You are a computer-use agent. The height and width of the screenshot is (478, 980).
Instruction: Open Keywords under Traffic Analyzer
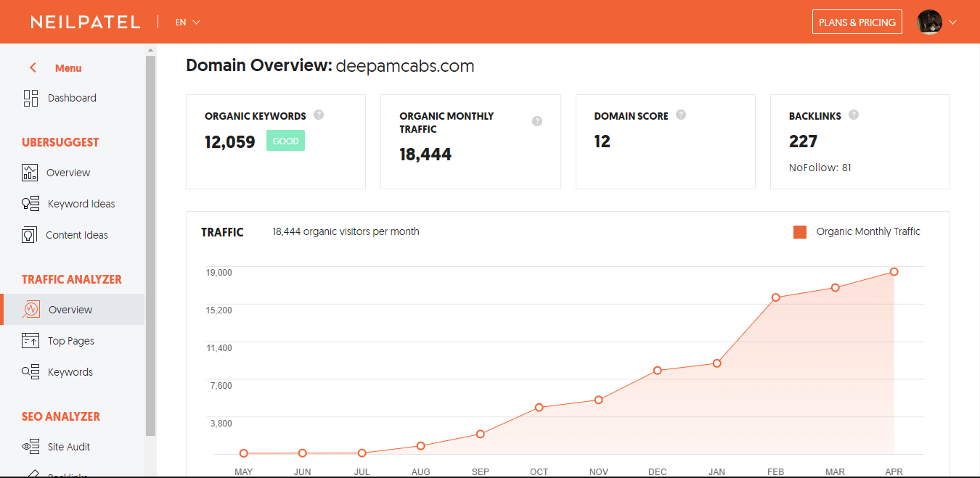70,372
